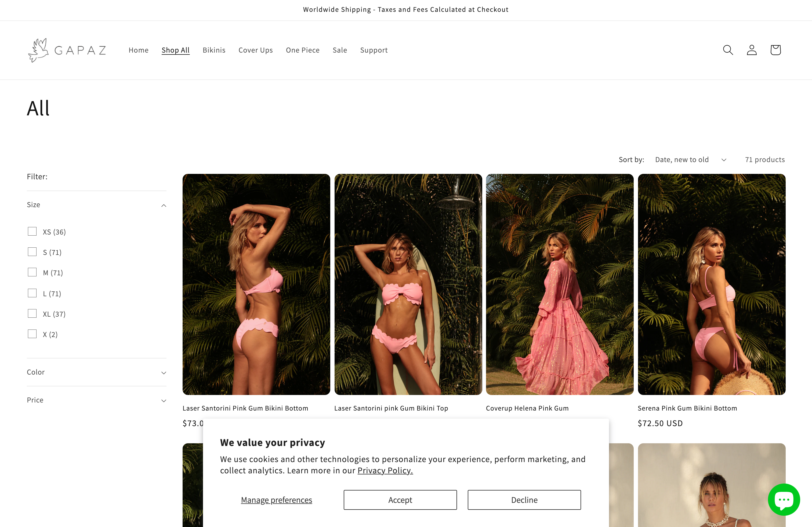This screenshot has width=812, height=527.
Task: Click the account login icon
Action: tap(752, 50)
